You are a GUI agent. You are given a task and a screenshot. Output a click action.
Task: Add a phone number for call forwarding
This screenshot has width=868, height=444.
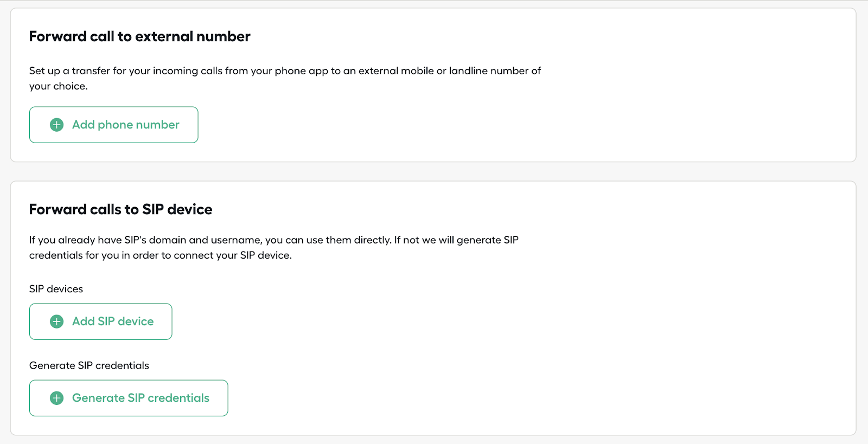[x=113, y=125]
